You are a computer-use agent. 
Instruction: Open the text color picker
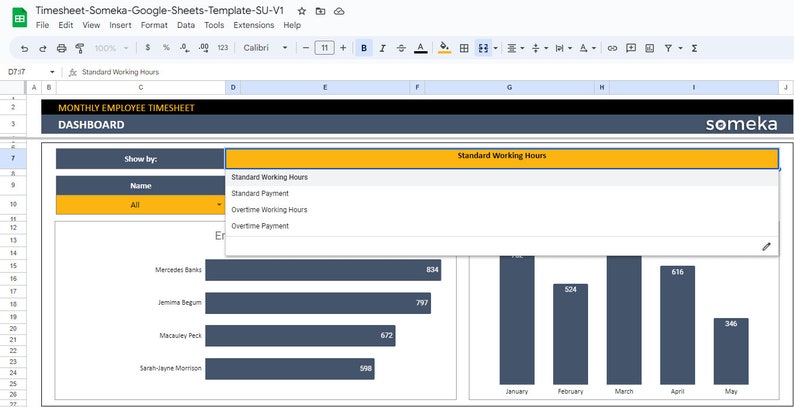pos(421,48)
